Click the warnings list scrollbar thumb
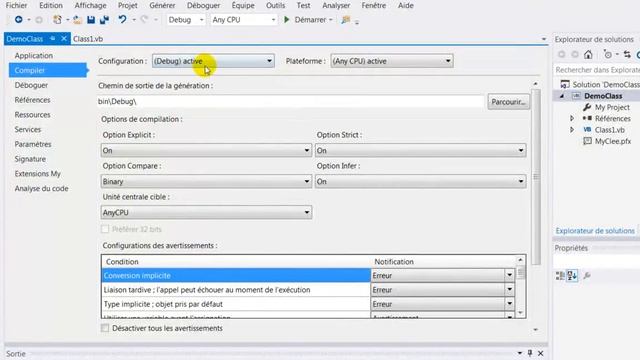This screenshot has height=360, width=640. (x=520, y=273)
